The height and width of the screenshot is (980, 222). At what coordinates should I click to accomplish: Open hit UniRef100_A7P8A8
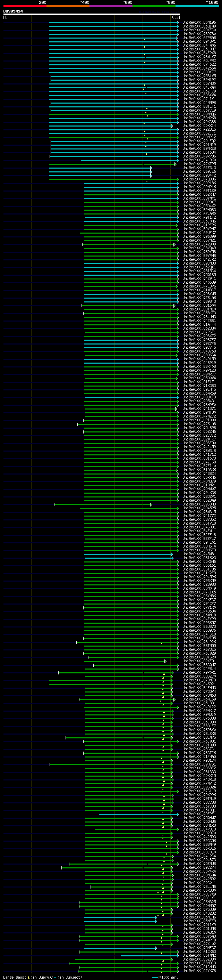[x=199, y=38]
